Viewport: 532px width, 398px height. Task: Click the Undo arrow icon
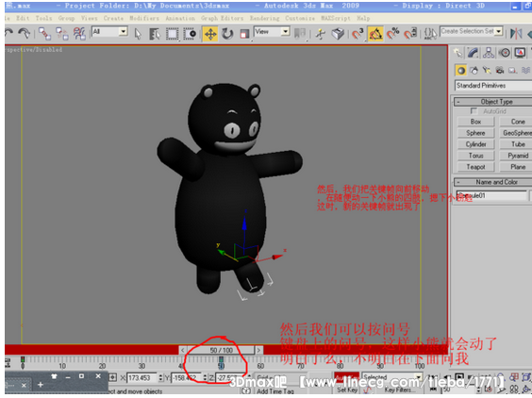click(9, 33)
